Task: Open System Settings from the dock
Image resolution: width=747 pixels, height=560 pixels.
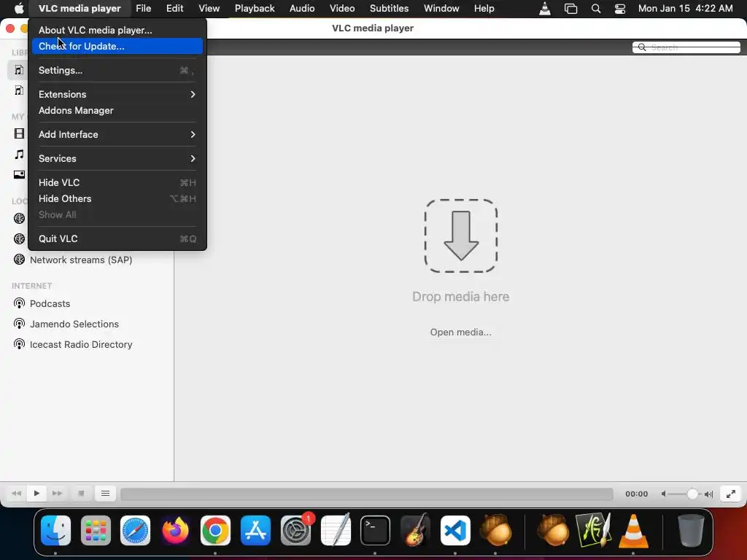Action: pyautogui.click(x=296, y=530)
